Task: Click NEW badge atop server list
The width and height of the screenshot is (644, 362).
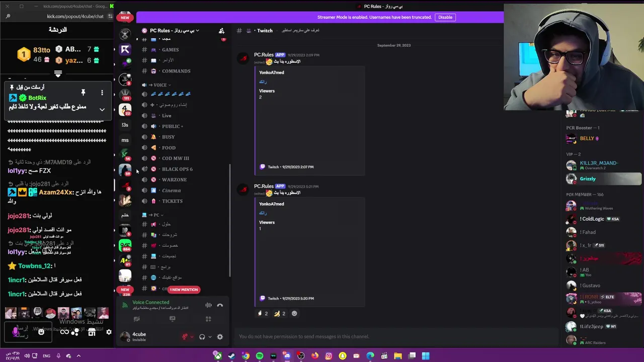Action: pos(125,18)
